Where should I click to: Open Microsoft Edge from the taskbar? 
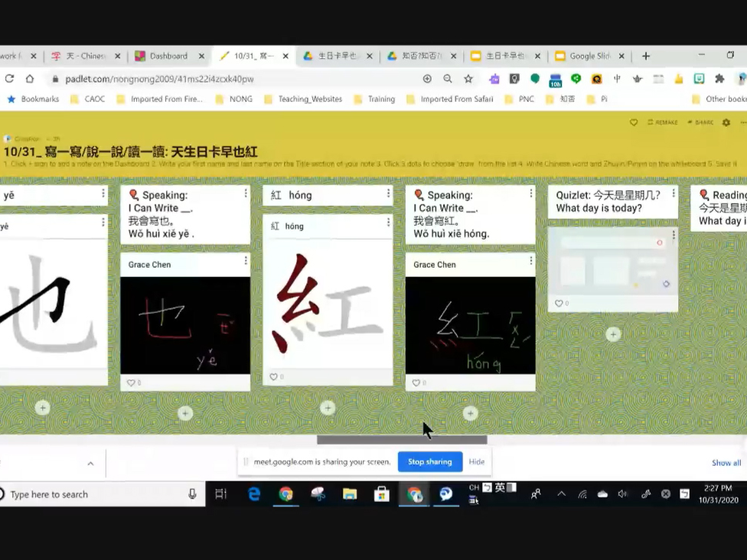254,494
